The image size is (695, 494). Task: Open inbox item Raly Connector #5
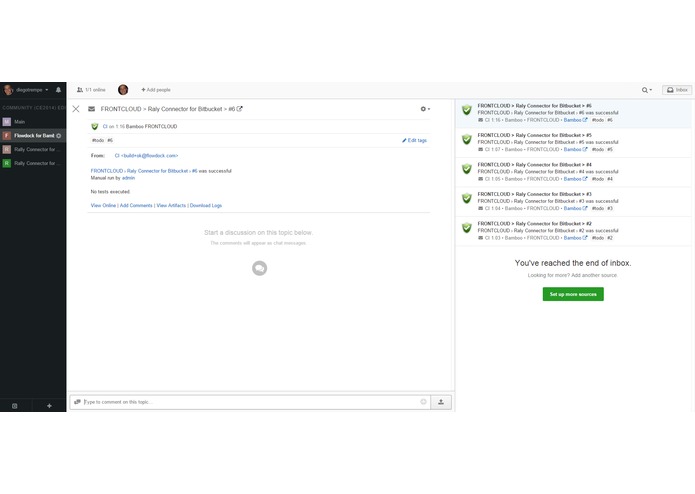coord(574,143)
